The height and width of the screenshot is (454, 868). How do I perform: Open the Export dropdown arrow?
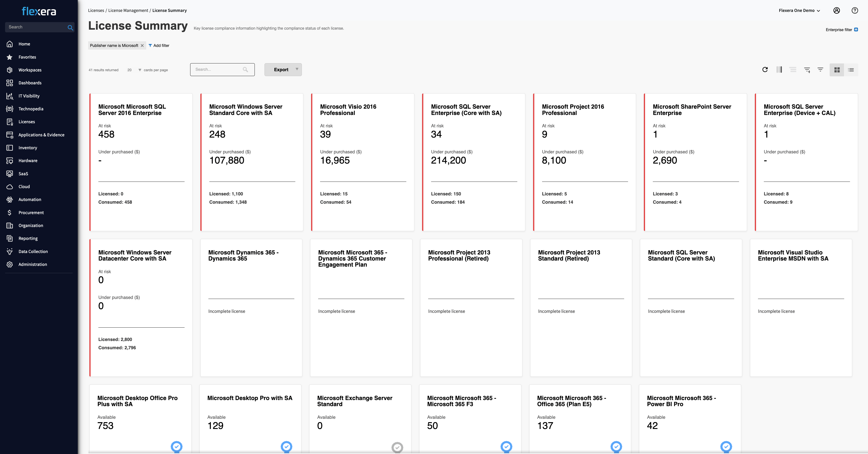297,69
